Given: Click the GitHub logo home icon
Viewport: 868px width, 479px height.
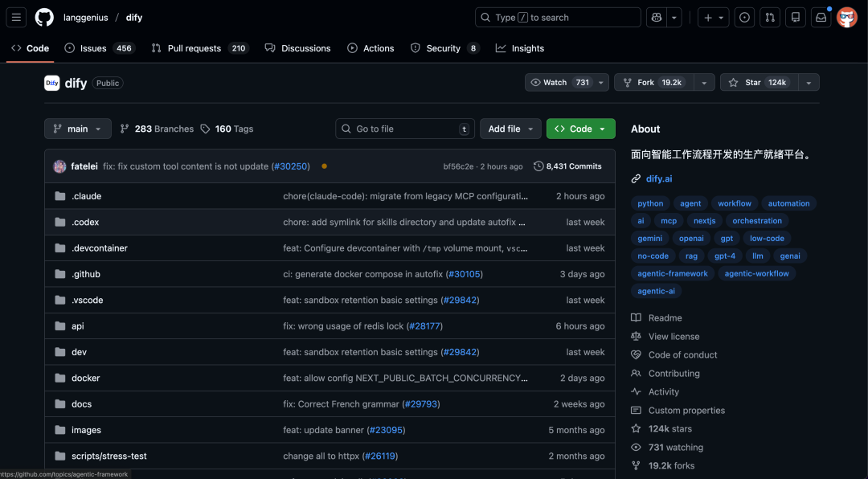Looking at the screenshot, I should 44,17.
